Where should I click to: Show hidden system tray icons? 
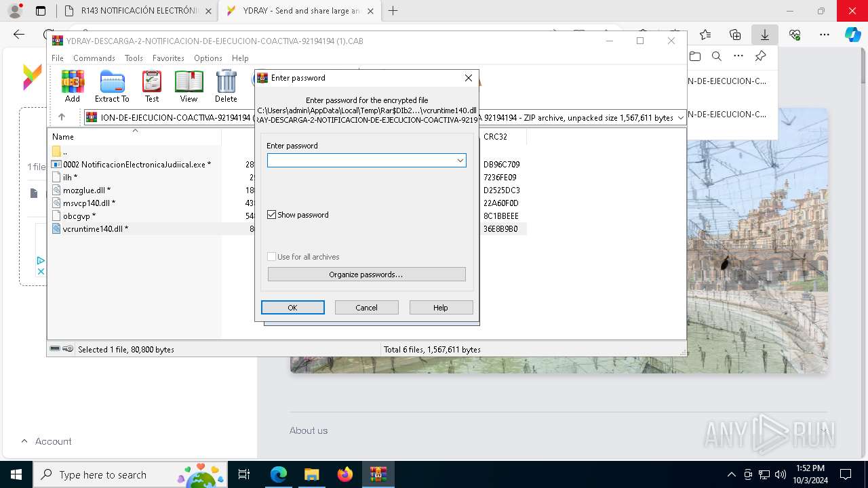click(x=732, y=474)
